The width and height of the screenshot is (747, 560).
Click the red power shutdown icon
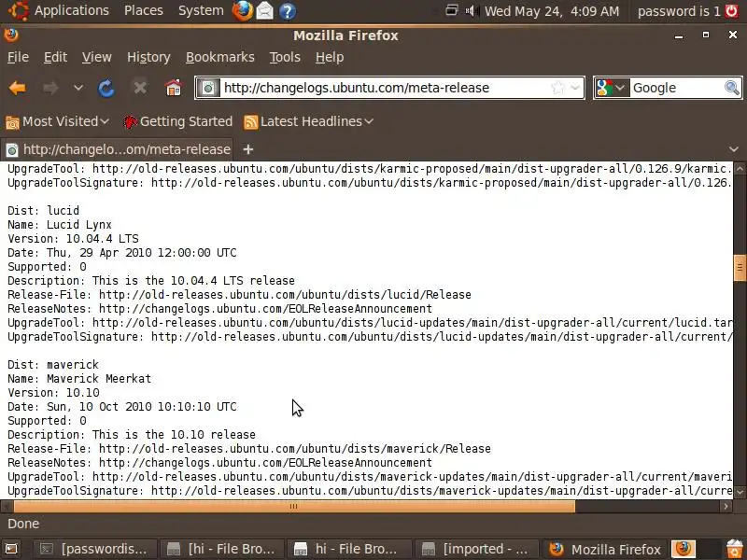[732, 11]
